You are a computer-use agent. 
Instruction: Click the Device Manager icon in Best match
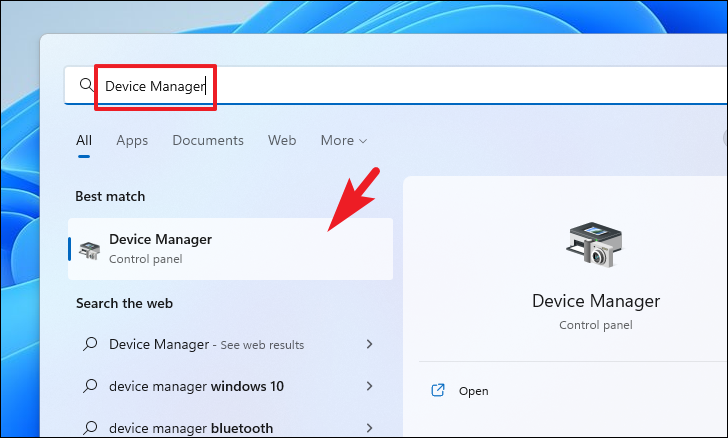pos(90,250)
